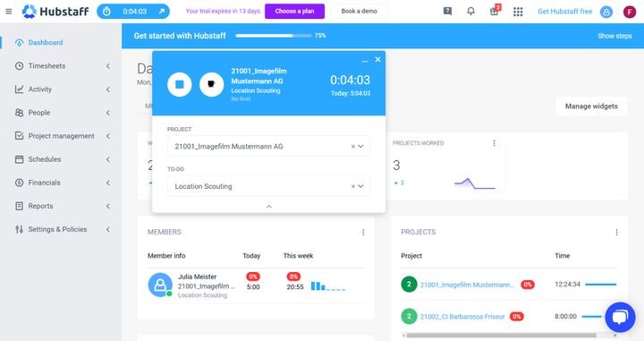Open the notifications bell
644x341 pixels.
click(470, 11)
